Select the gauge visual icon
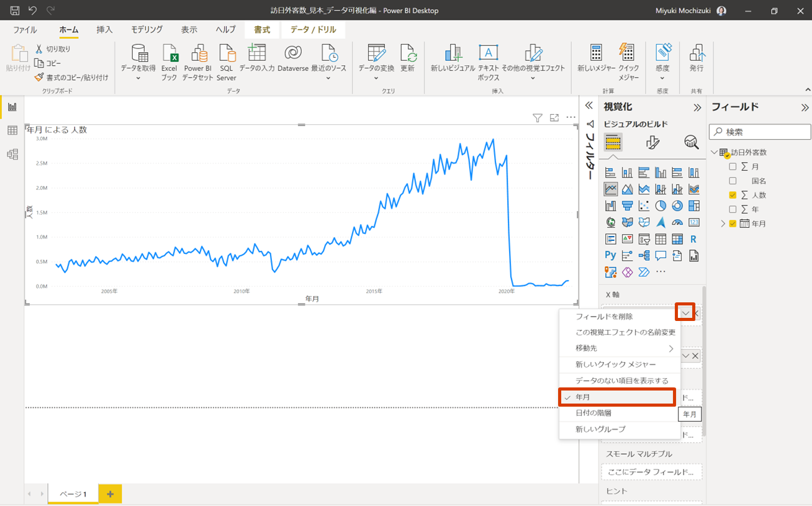Screen dimensions: 812x506 pyautogui.click(x=677, y=222)
